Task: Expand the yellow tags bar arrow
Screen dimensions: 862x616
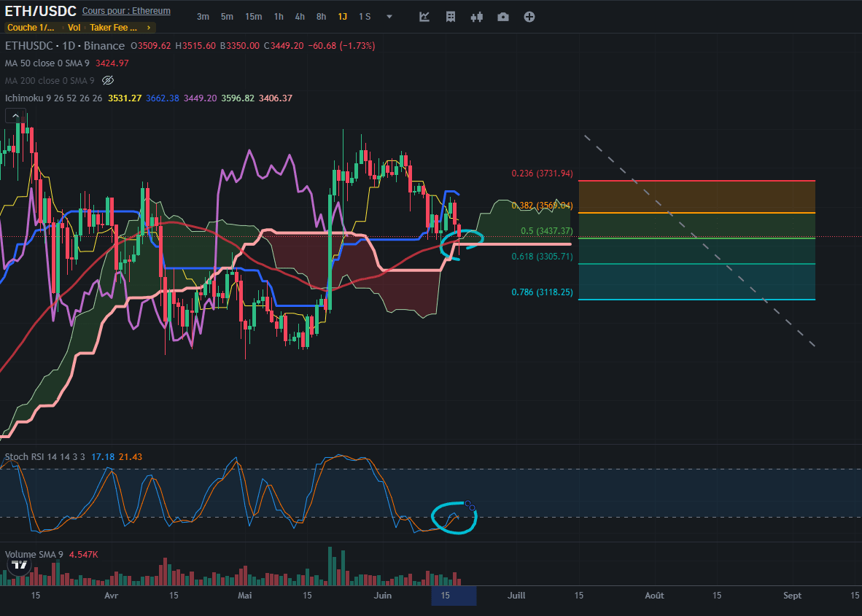Action: pyautogui.click(x=149, y=28)
